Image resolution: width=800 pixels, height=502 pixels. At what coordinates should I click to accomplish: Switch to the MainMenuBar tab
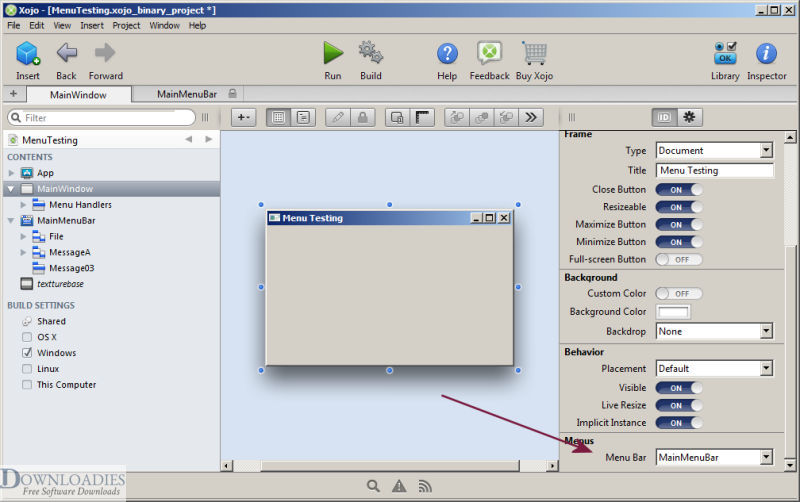(188, 94)
